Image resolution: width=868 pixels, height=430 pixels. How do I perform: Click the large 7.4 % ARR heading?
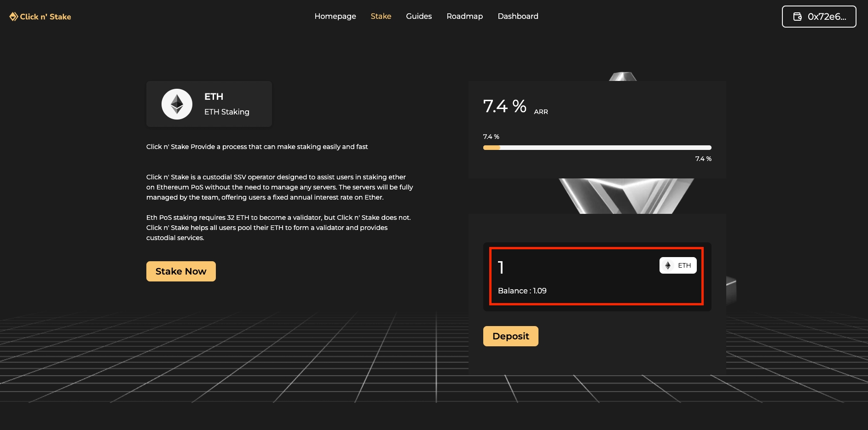pyautogui.click(x=505, y=106)
